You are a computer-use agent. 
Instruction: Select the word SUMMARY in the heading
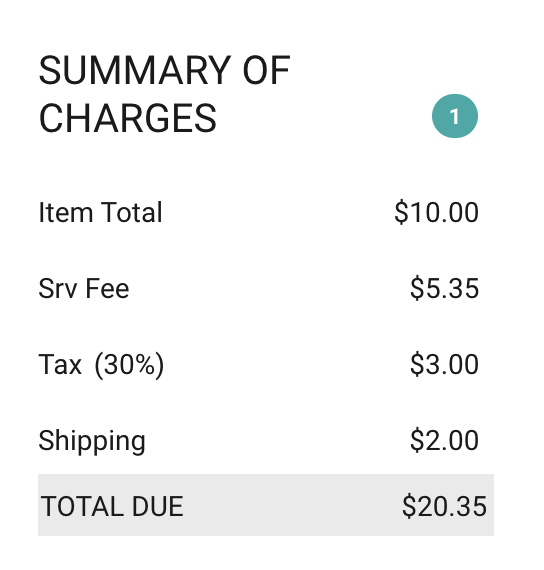[x=135, y=71]
